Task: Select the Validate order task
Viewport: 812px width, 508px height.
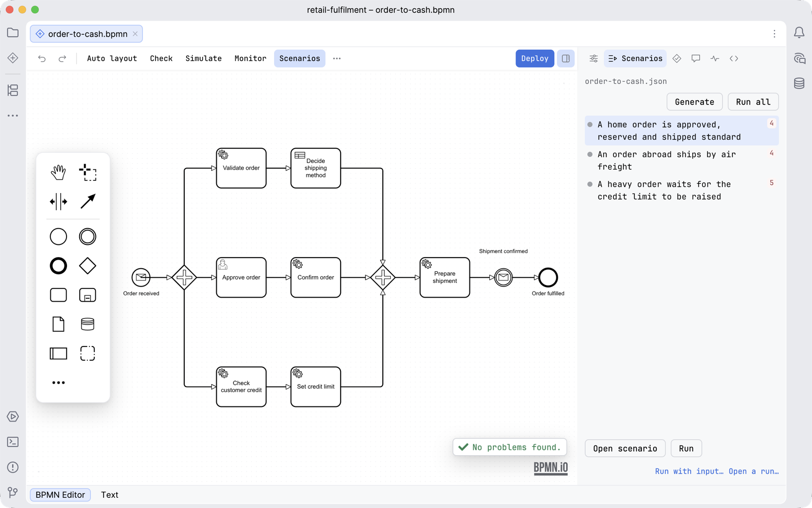Action: pos(241,168)
